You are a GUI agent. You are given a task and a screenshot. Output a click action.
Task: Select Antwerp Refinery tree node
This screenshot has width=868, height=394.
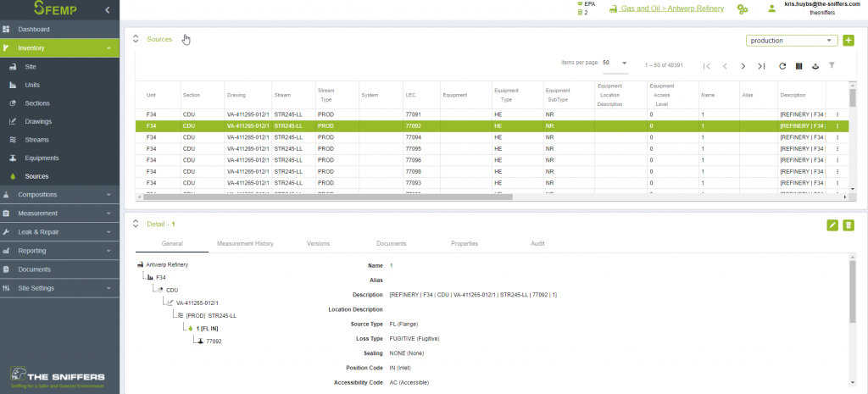[x=167, y=264]
